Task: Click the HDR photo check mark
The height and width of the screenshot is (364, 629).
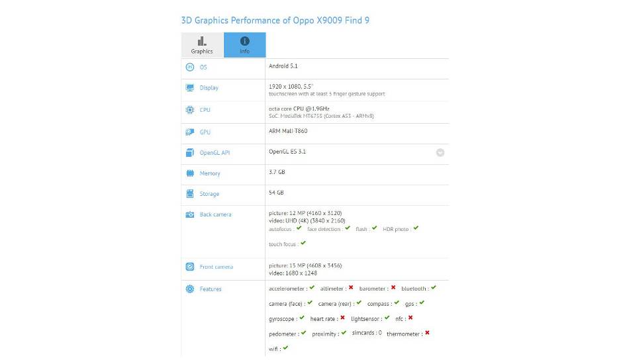Action: coord(416,228)
